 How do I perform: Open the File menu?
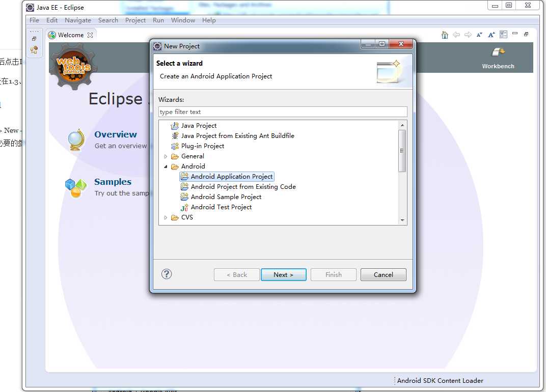(x=34, y=20)
